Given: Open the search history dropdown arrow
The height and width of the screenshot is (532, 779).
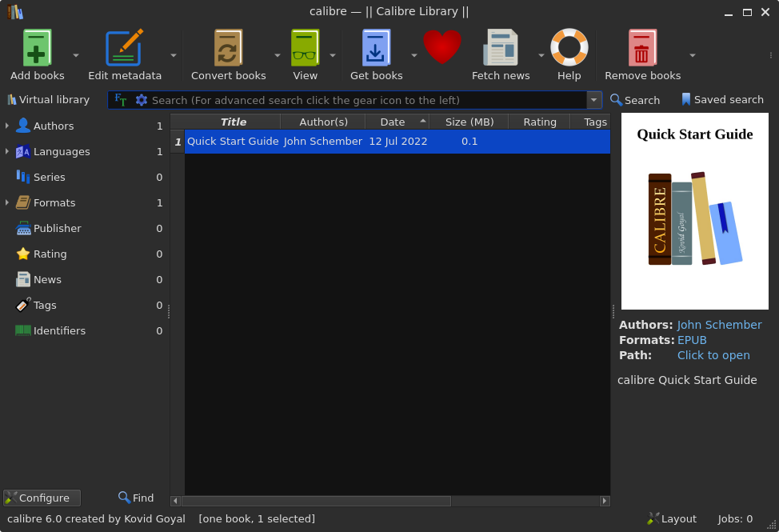Looking at the screenshot, I should [x=593, y=100].
